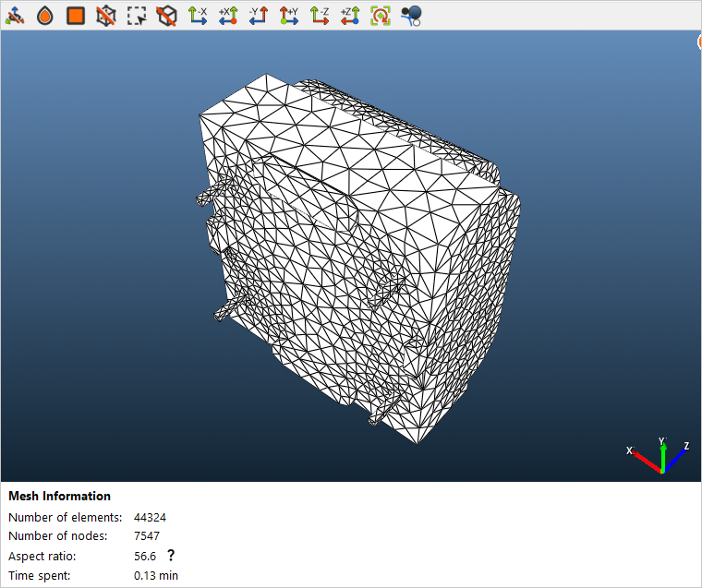Click the Mesh Information heading

click(x=59, y=496)
